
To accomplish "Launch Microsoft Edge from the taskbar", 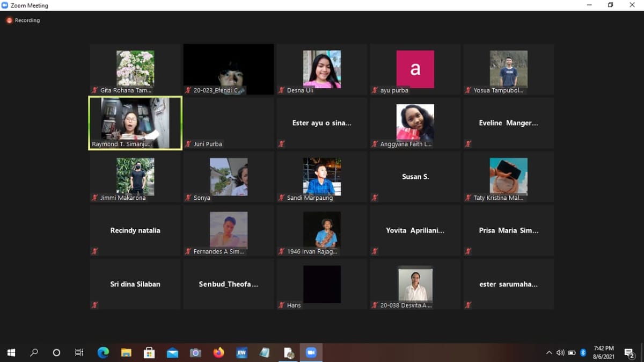I will (x=103, y=353).
